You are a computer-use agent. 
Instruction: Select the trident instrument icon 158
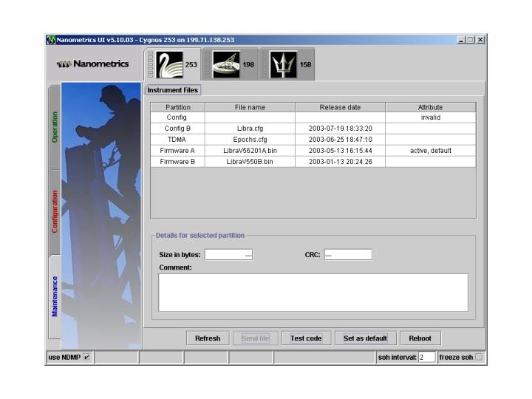point(283,64)
